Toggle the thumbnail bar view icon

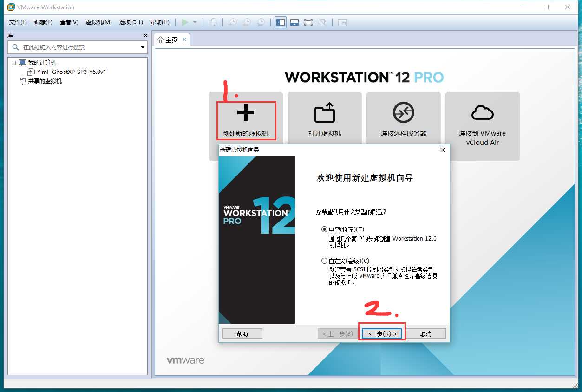pyautogui.click(x=294, y=22)
